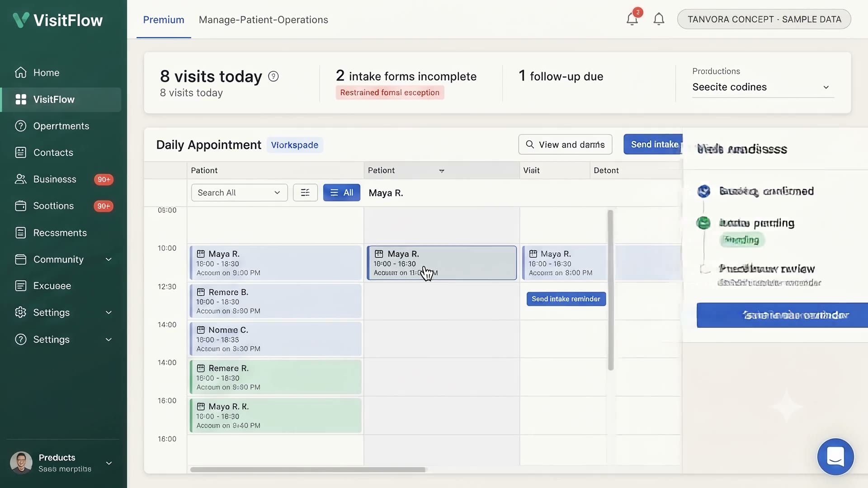Open Excueee in the sidebar
This screenshot has width=868, height=488.
coord(61,286)
